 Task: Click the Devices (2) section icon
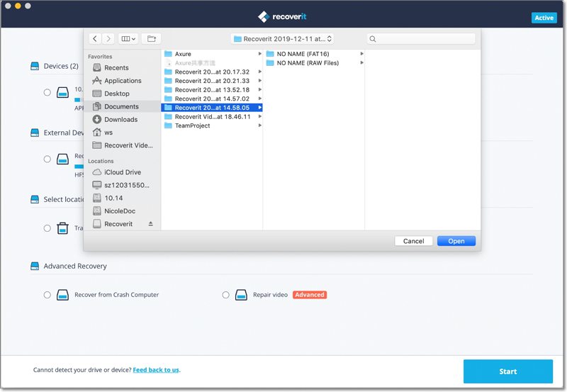click(x=35, y=66)
